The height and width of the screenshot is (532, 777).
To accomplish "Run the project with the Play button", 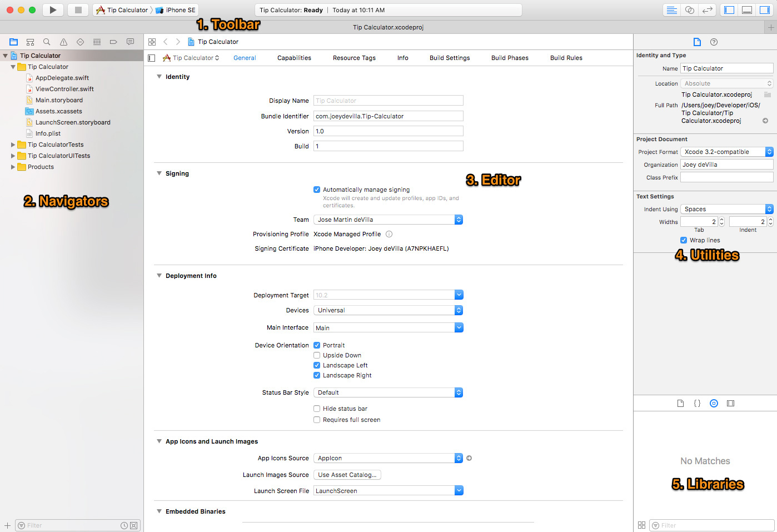I will pyautogui.click(x=53, y=10).
